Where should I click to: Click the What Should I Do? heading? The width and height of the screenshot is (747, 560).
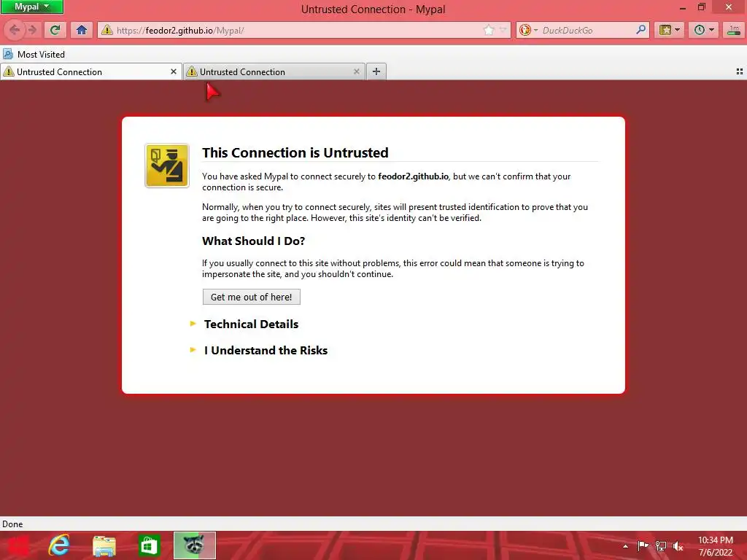tap(253, 241)
